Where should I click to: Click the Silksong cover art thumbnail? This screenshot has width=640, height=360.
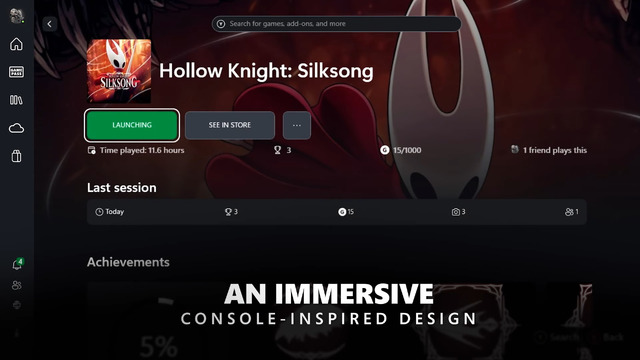click(119, 71)
